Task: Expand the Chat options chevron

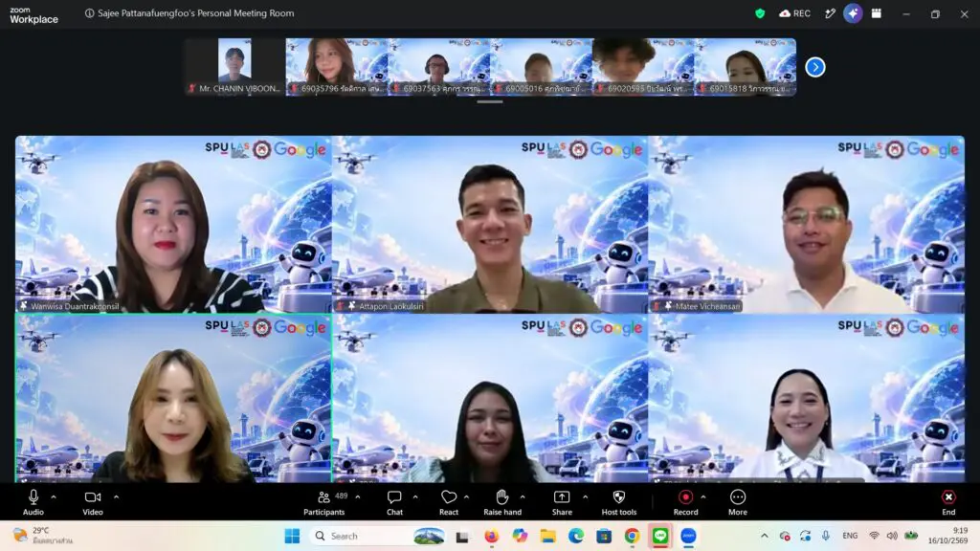Action: (415, 497)
